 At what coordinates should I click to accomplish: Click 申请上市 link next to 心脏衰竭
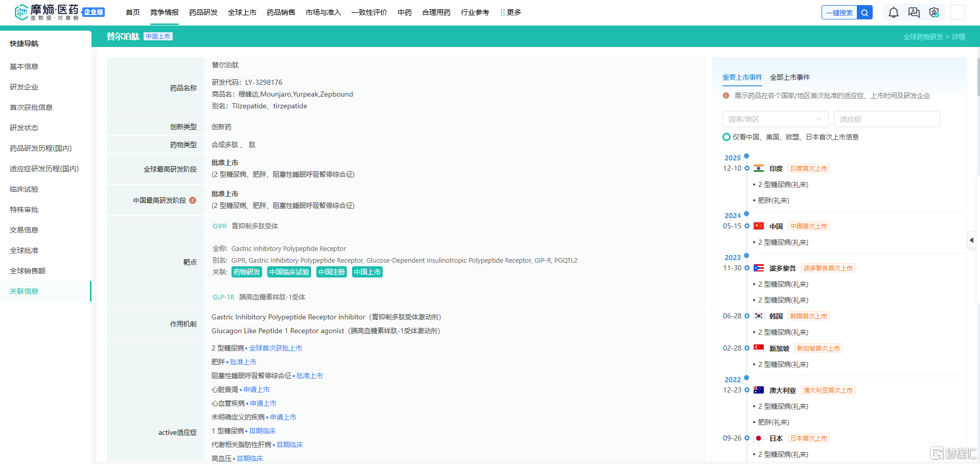tap(256, 389)
